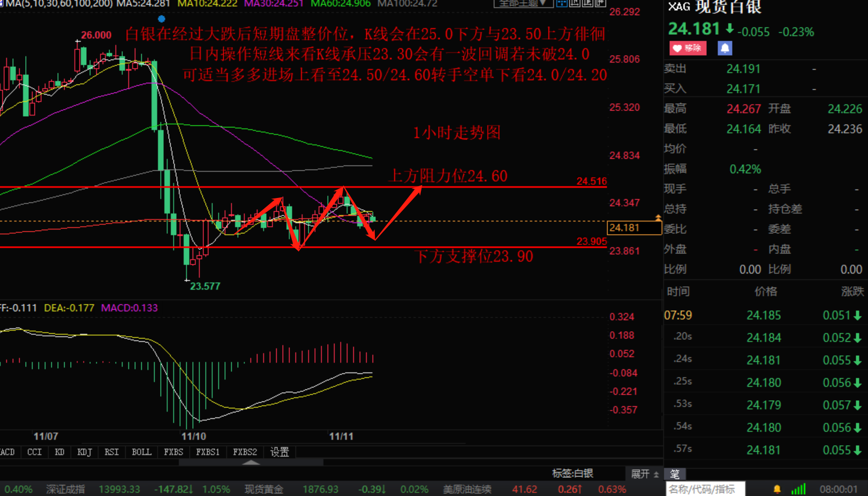
Task: Switch to the 笔 tick tab
Action: click(675, 474)
